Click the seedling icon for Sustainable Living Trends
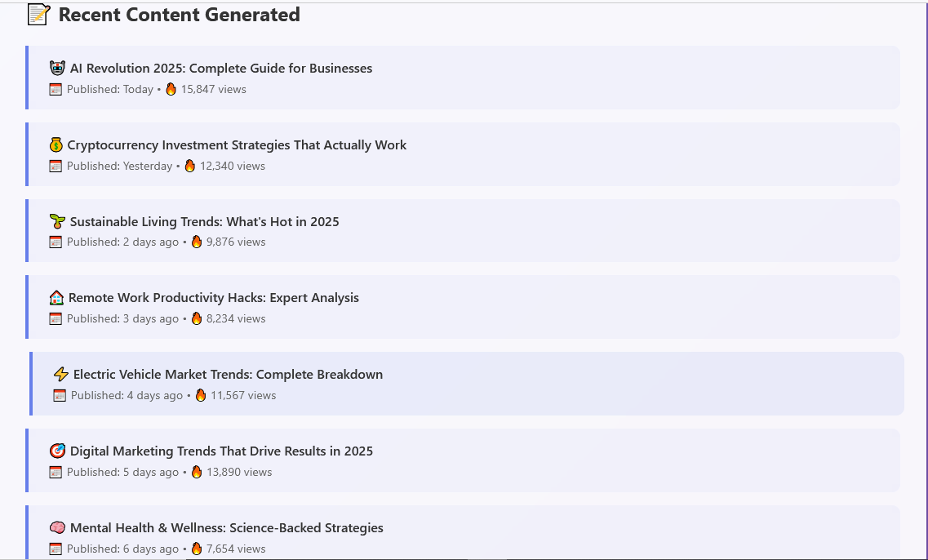 (x=57, y=221)
